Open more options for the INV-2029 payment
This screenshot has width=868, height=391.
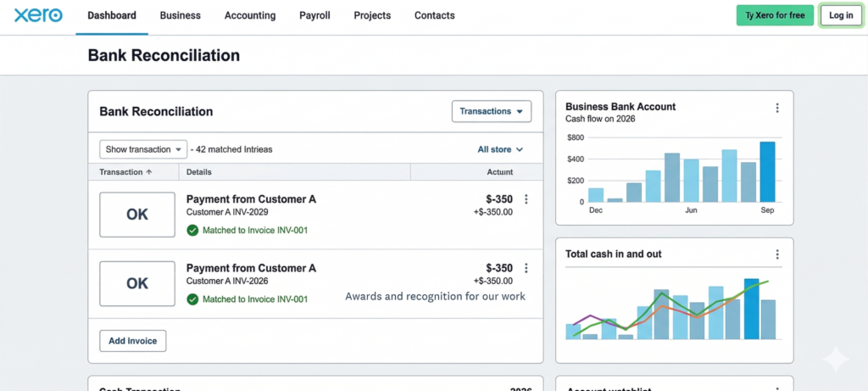(526, 199)
